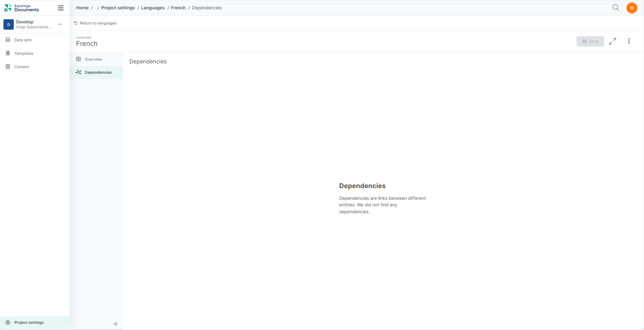The image size is (644, 330).
Task: Open Develop project ellipsis options
Action: coord(60,24)
